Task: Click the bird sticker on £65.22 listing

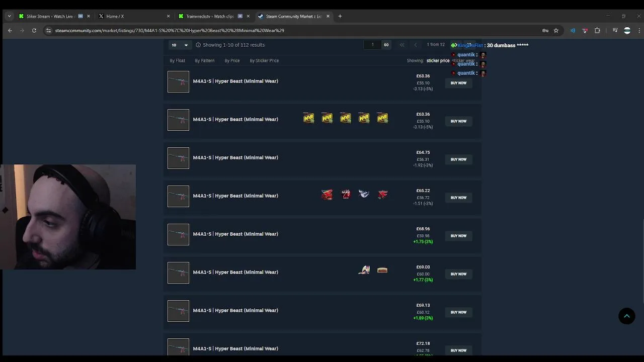Action: click(x=364, y=194)
